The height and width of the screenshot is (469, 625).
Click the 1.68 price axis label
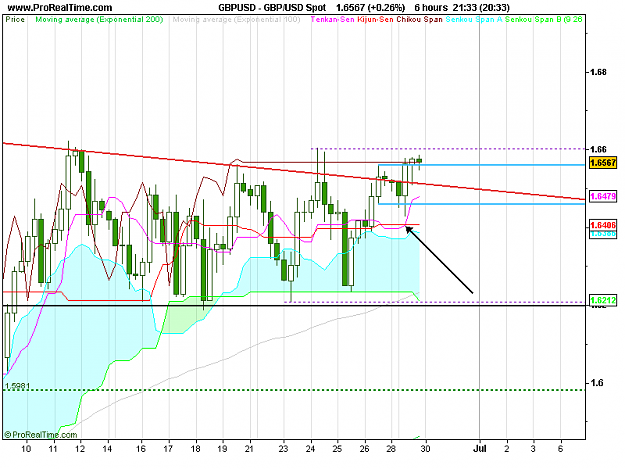[598, 72]
